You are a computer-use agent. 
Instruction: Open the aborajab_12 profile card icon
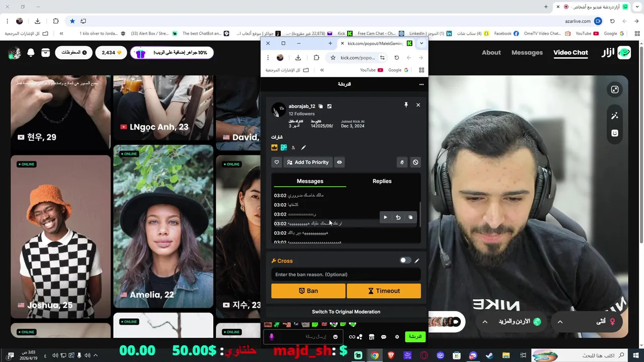point(330,107)
